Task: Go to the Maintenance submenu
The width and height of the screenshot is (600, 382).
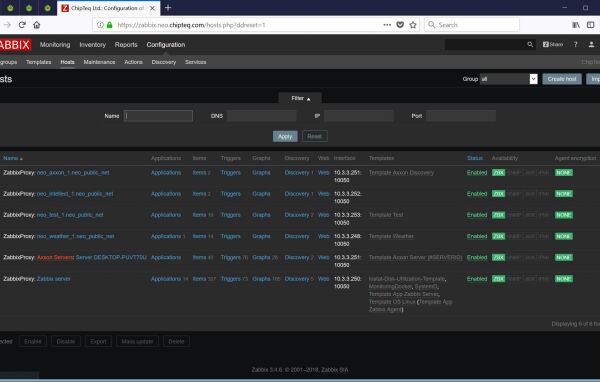Action: (99, 62)
